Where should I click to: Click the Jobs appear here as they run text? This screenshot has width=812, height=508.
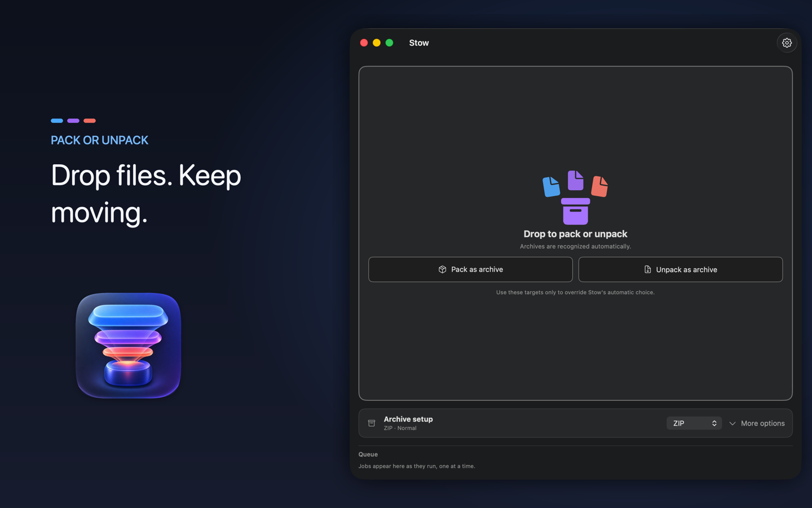pyautogui.click(x=417, y=466)
